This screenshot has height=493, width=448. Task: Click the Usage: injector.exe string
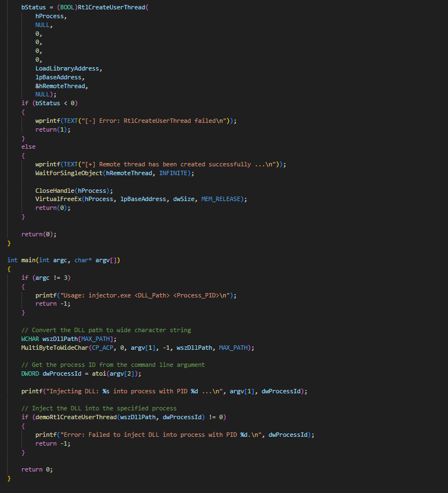pos(145,295)
